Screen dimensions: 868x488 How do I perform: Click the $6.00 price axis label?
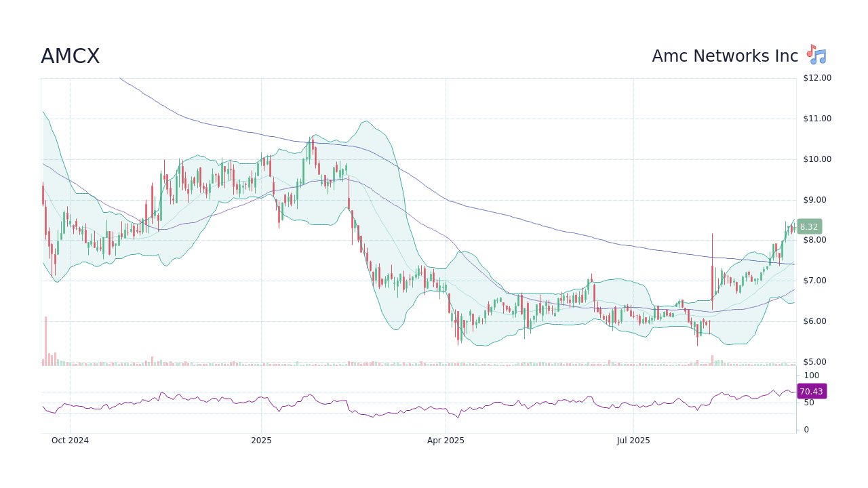(815, 321)
